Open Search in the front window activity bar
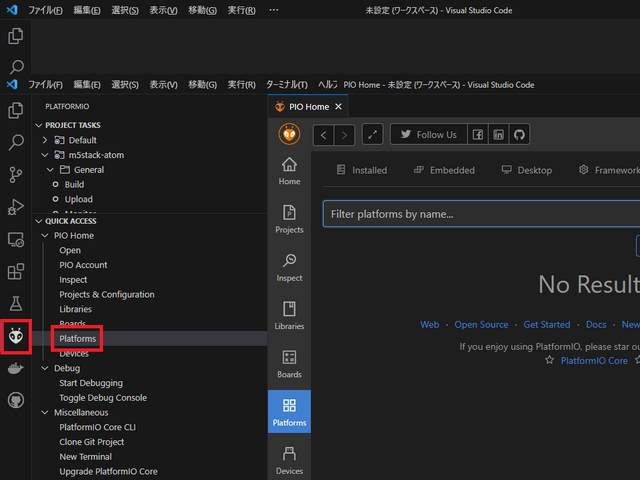This screenshot has width=640, height=480. (16, 142)
